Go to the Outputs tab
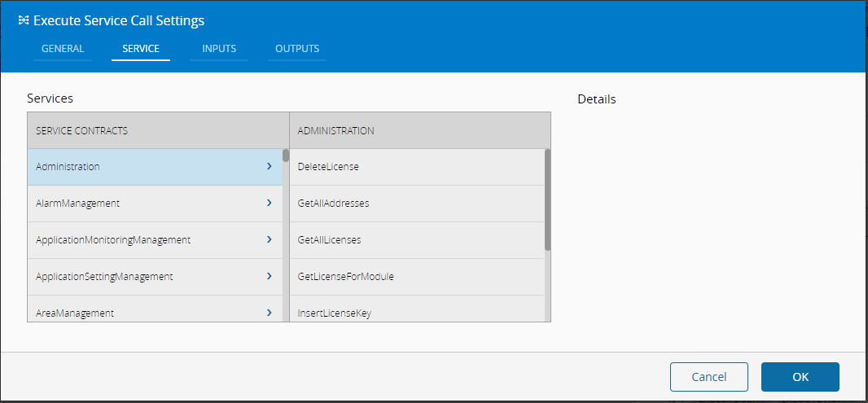 point(297,49)
